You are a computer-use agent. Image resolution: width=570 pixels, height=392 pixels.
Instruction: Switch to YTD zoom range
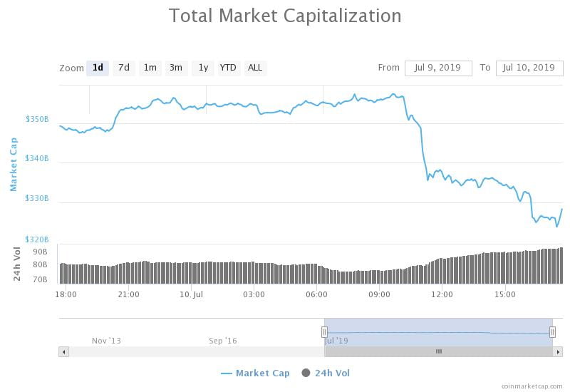click(229, 68)
